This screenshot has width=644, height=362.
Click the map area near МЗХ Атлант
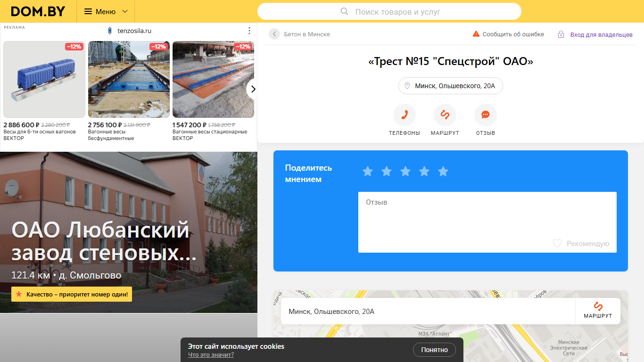(435, 334)
